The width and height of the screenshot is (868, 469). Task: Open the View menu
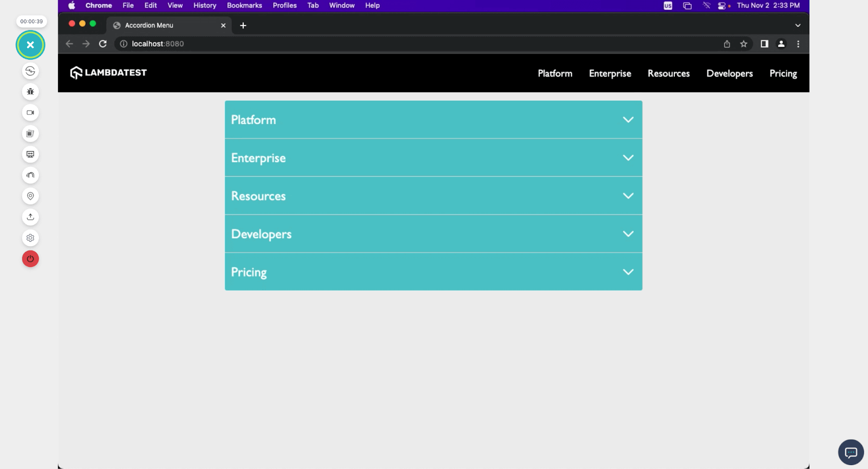point(175,5)
